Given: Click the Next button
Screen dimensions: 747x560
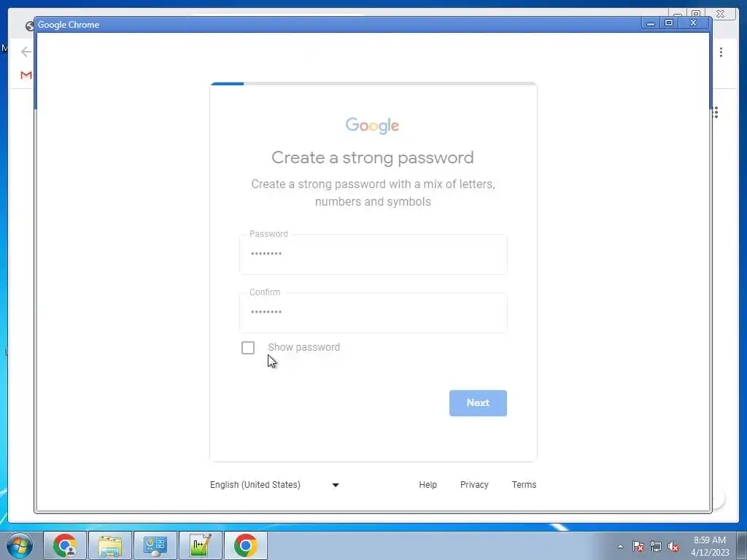Looking at the screenshot, I should tap(478, 402).
